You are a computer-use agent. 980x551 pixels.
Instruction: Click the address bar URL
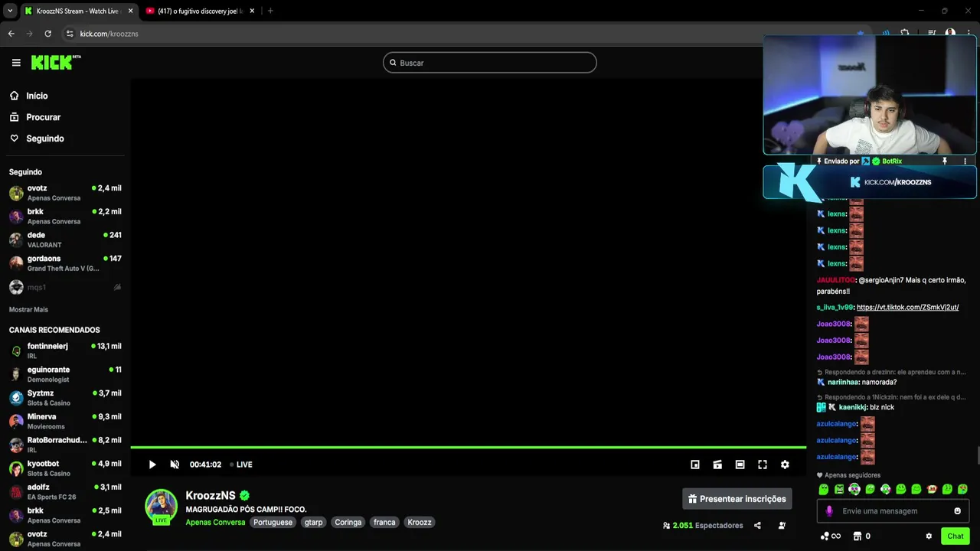[109, 34]
